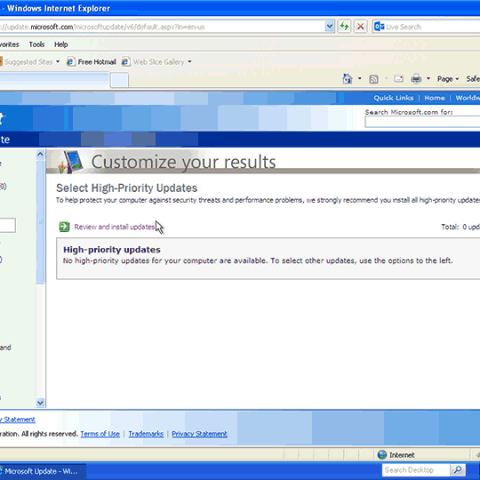The width and height of the screenshot is (480, 480).
Task: Open the Quick Links menu
Action: coord(393,98)
